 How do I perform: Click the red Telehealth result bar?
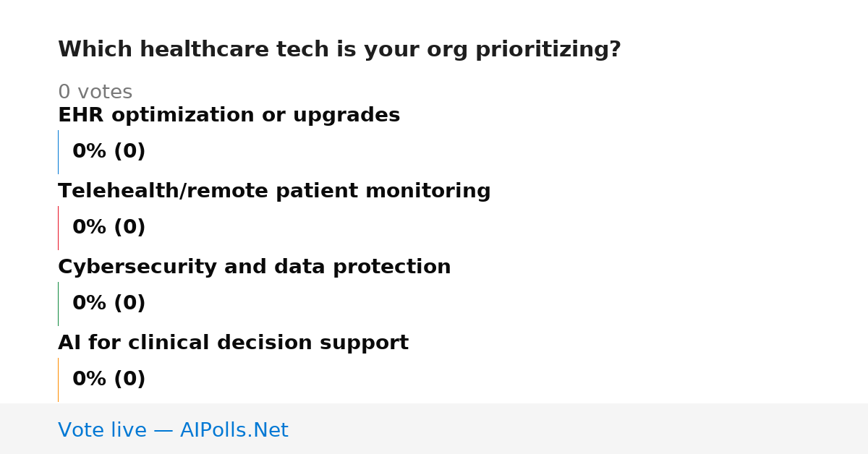[58, 228]
